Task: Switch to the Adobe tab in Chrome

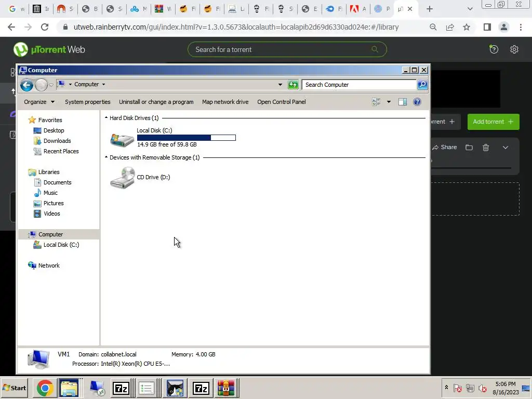Action: [x=358, y=9]
